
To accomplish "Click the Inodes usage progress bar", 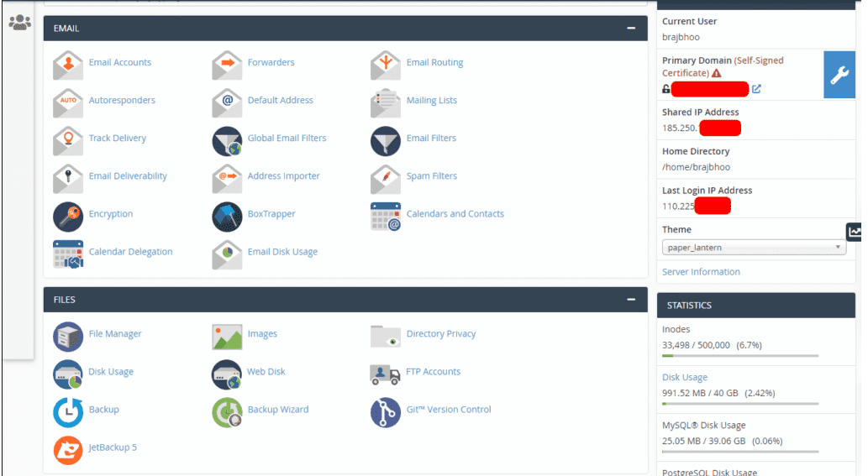I will coord(740,355).
